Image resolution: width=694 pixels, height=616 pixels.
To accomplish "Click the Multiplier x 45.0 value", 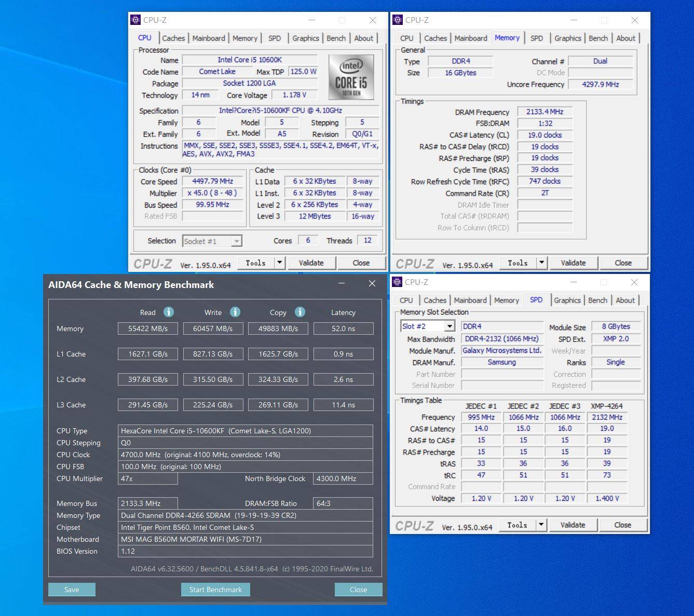I will pos(213,193).
